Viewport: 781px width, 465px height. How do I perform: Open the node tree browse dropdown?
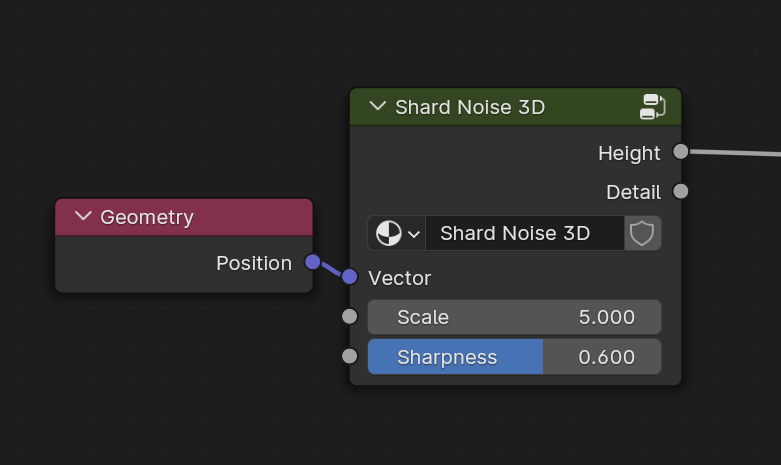click(397, 234)
